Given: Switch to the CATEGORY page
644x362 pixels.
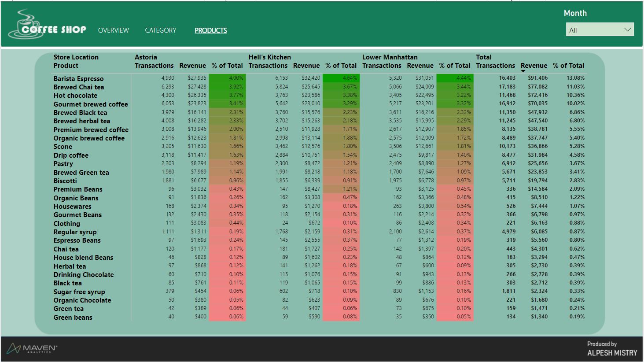Looking at the screenshot, I should point(160,30).
